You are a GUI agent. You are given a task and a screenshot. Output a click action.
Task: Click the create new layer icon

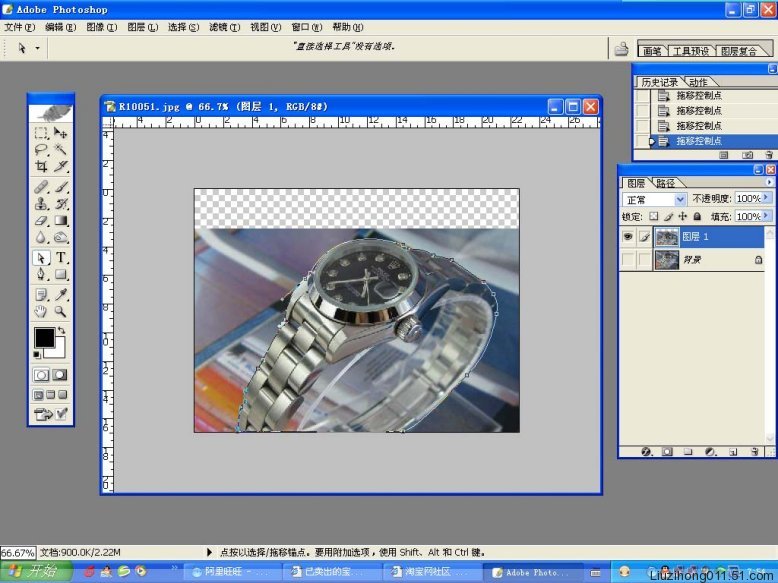coord(732,452)
